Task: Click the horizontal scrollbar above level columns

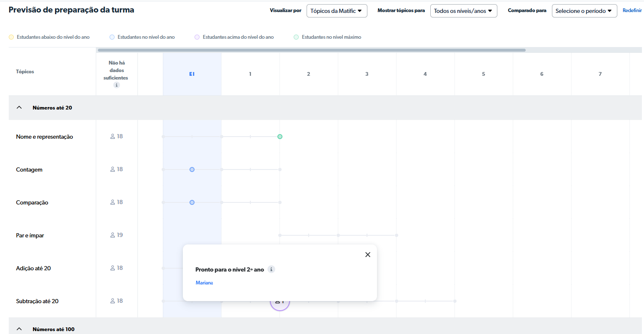Action: click(312, 50)
